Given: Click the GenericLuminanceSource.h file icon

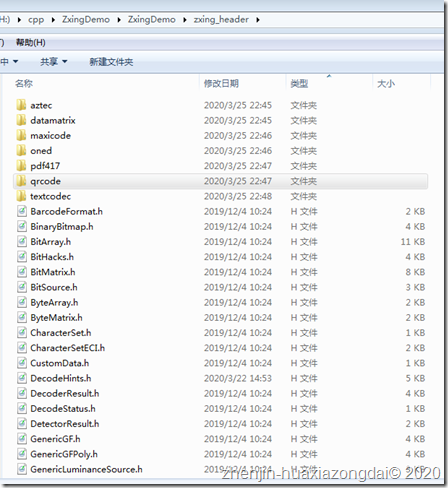Looking at the screenshot, I should 22,469.
